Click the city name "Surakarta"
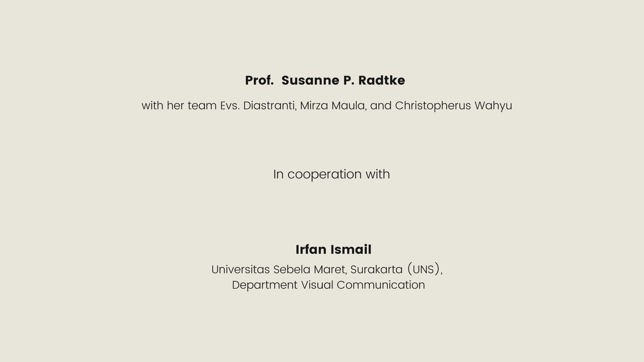 point(376,270)
